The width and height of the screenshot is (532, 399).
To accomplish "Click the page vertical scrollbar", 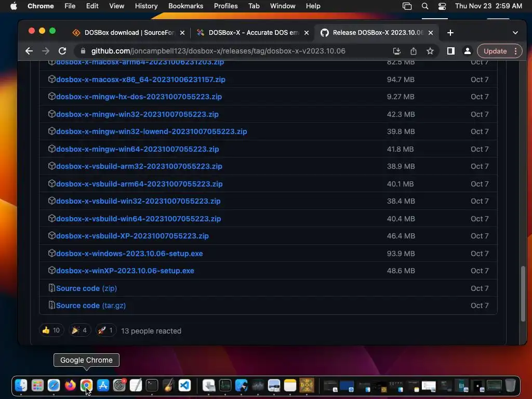I will click(x=523, y=294).
